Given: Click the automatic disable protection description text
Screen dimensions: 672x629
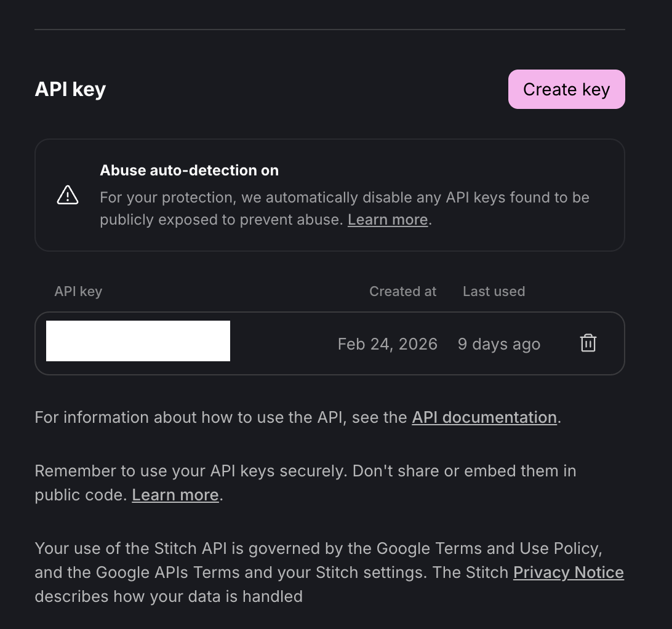Looking at the screenshot, I should point(345,198).
